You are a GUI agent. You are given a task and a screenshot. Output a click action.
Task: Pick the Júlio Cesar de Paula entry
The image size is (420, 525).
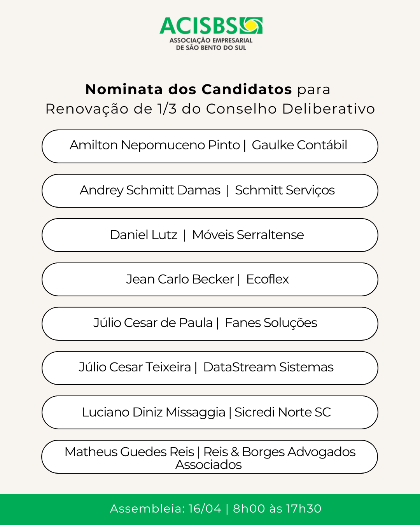153,323
